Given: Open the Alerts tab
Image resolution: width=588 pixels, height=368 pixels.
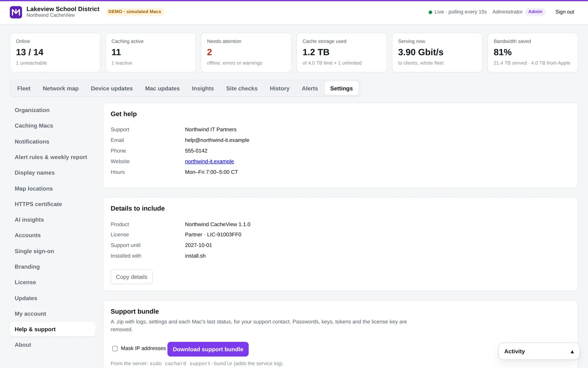Looking at the screenshot, I should tap(310, 88).
